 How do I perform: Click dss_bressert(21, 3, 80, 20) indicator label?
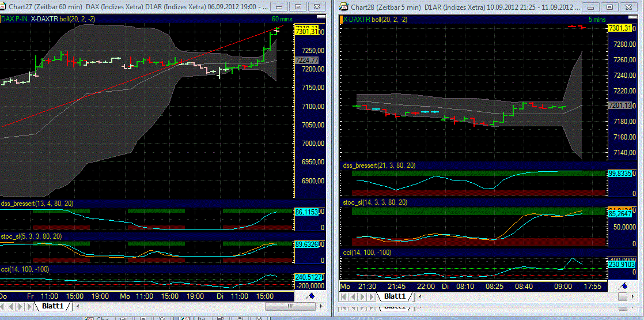[378, 165]
